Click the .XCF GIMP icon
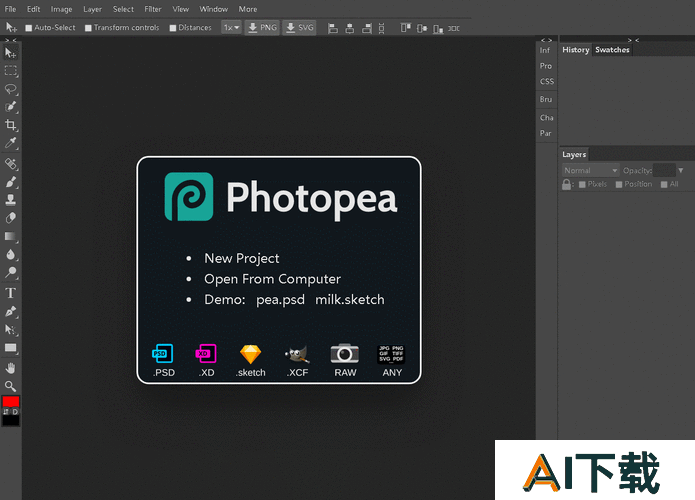Viewport: 695px width, 500px height. [x=297, y=354]
